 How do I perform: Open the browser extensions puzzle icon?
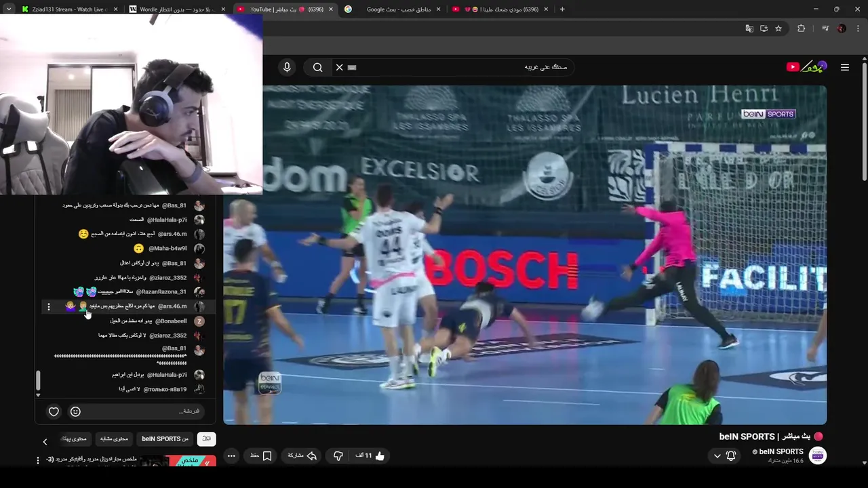click(802, 28)
